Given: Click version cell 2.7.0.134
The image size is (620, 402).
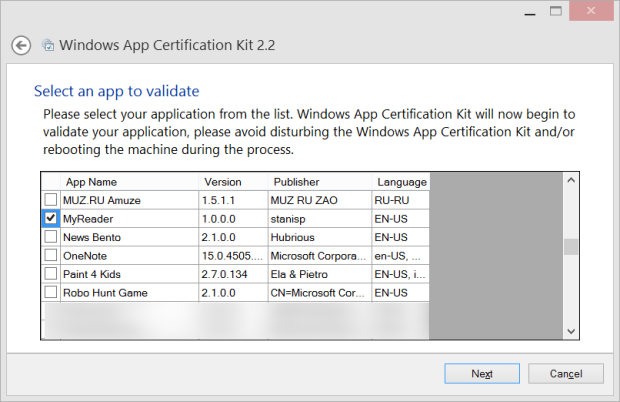Looking at the screenshot, I should (x=233, y=274).
